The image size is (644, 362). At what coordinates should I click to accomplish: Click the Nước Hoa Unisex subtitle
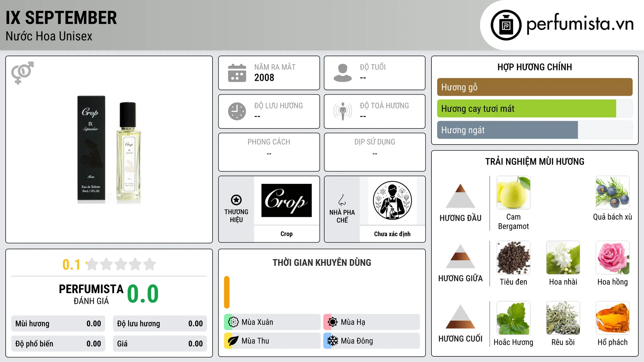49,36
